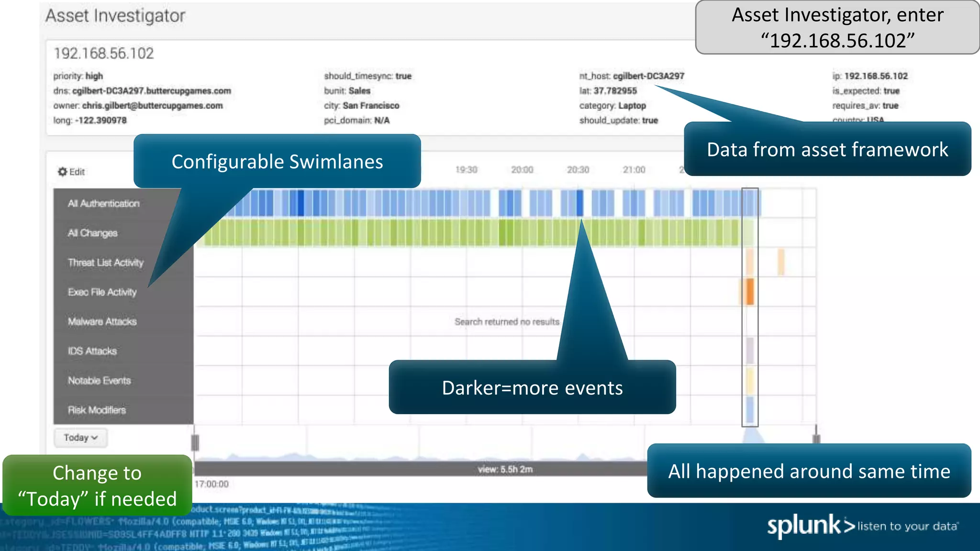The image size is (980, 551).
Task: Click the purple IDS Attacks event bar
Action: coord(750,351)
